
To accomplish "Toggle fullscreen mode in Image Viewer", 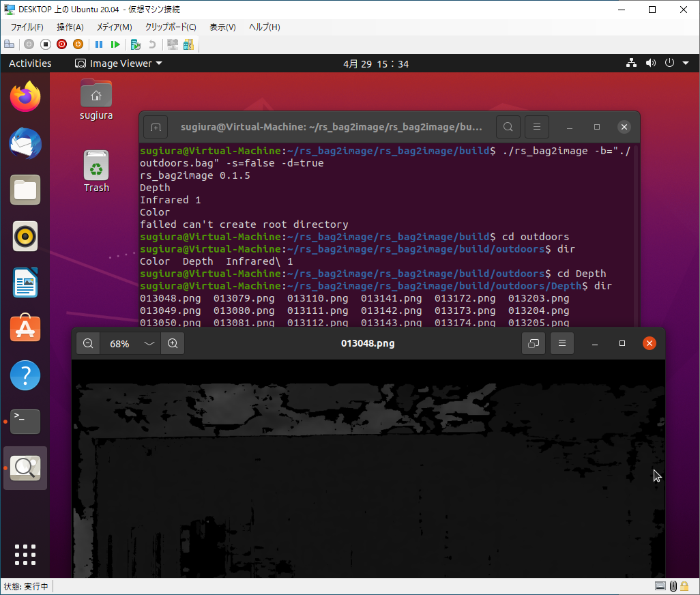I will tap(533, 343).
